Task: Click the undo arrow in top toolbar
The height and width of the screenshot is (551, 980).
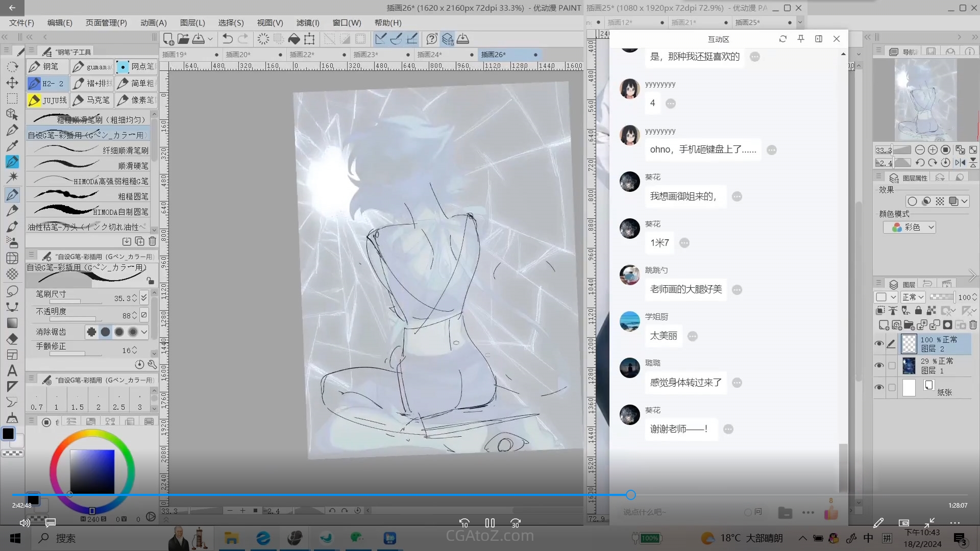Action: pyautogui.click(x=228, y=39)
